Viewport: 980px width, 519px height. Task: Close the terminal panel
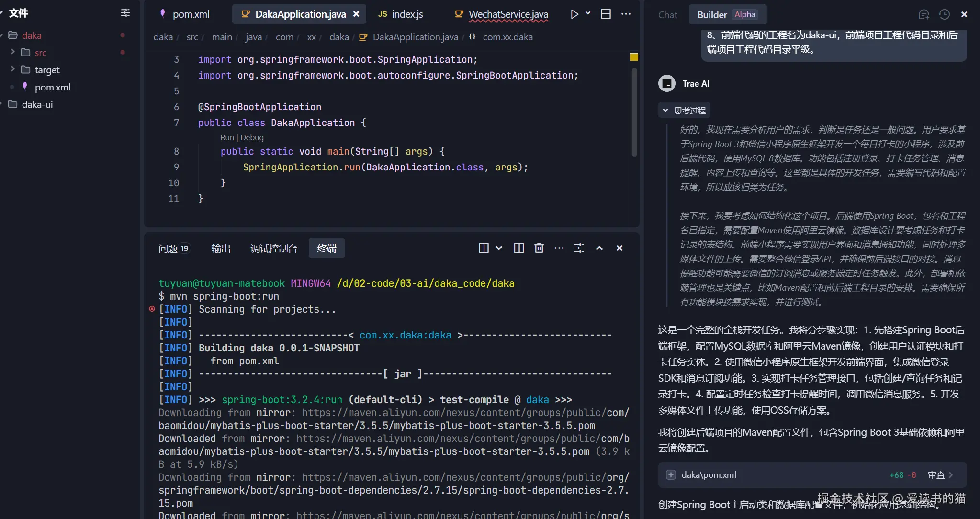620,248
